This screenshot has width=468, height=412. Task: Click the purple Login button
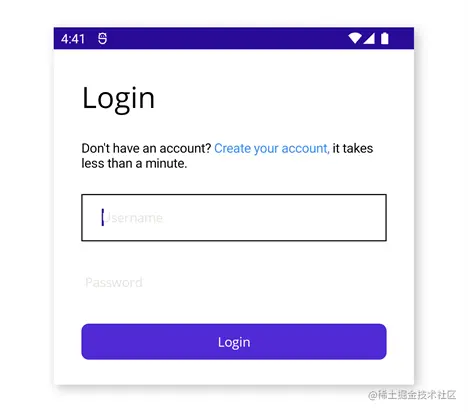pyautogui.click(x=234, y=342)
